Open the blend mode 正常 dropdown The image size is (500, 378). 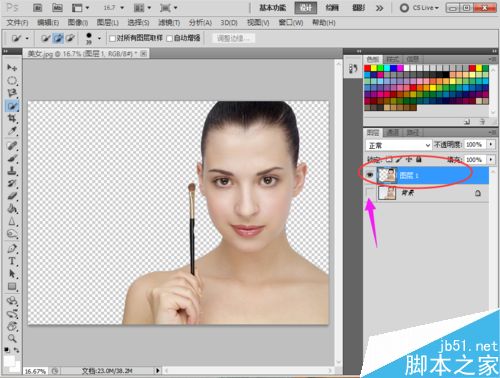point(398,145)
